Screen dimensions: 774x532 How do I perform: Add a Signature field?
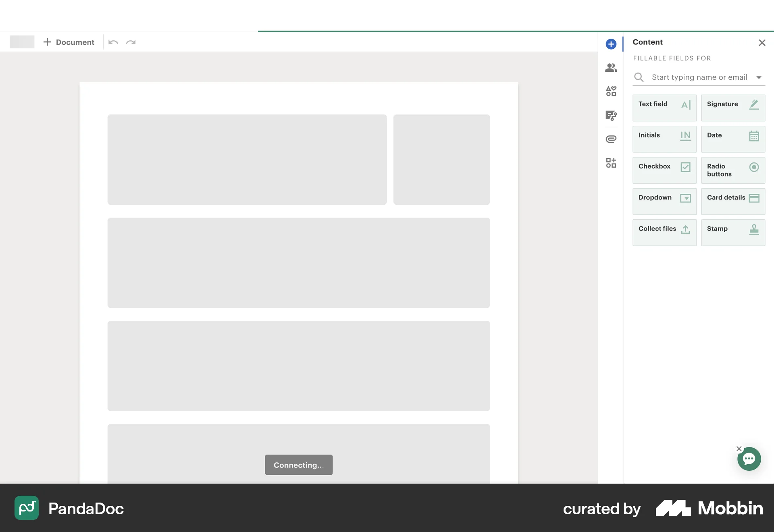tap(732, 108)
